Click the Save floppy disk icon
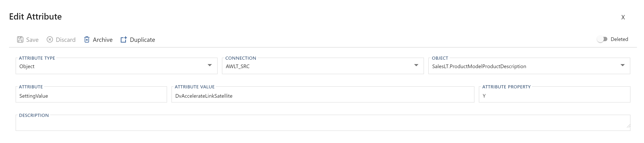The image size is (644, 143). tap(20, 39)
